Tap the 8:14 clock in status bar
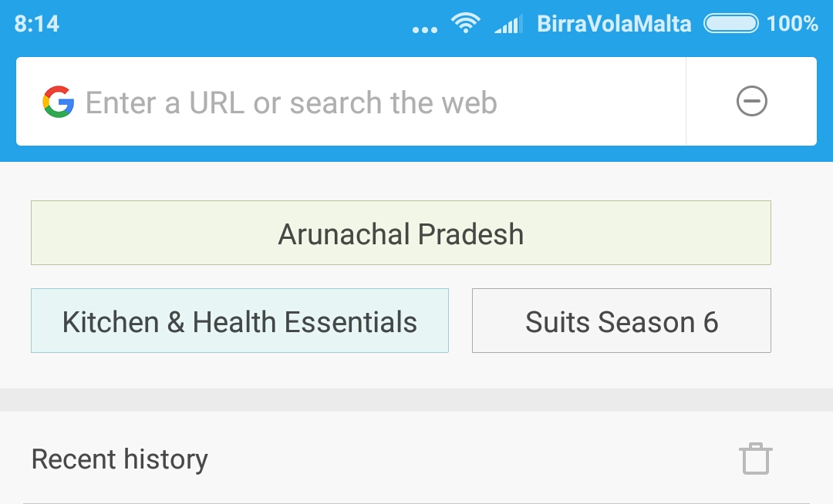The height and width of the screenshot is (504, 833). 37,24
